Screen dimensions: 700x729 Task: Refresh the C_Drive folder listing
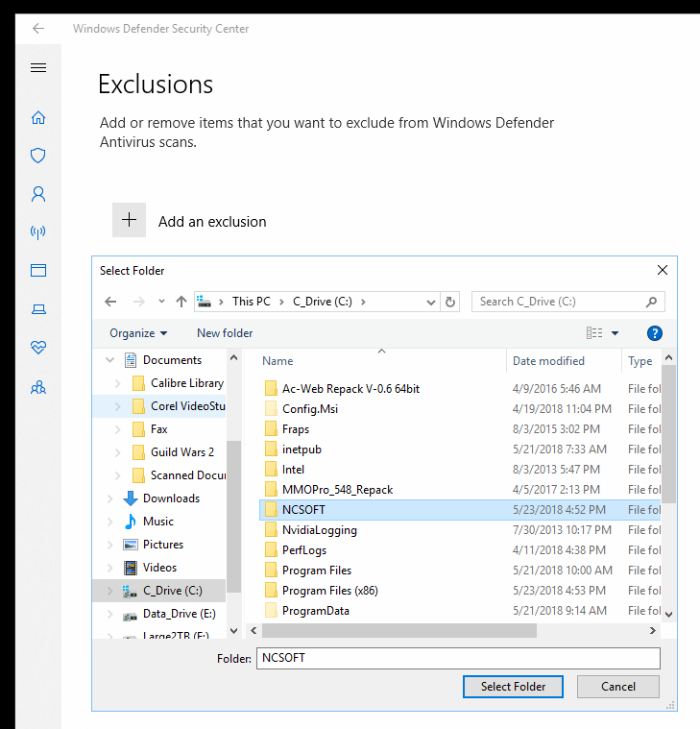(452, 302)
